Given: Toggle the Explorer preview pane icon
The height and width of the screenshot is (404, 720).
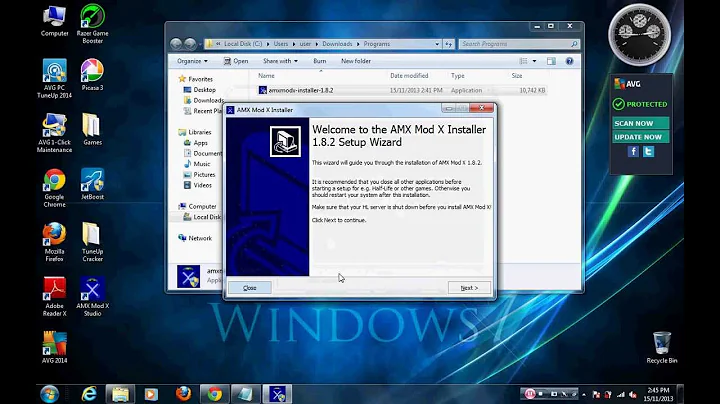Looking at the screenshot, I should point(551,61).
